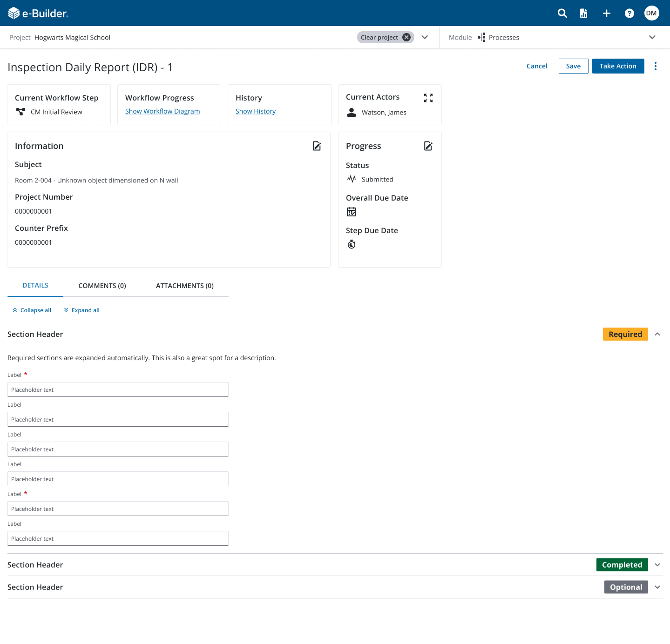Image resolution: width=670 pixels, height=644 pixels.
Task: Expand the Current Actors card
Action: 428,98
